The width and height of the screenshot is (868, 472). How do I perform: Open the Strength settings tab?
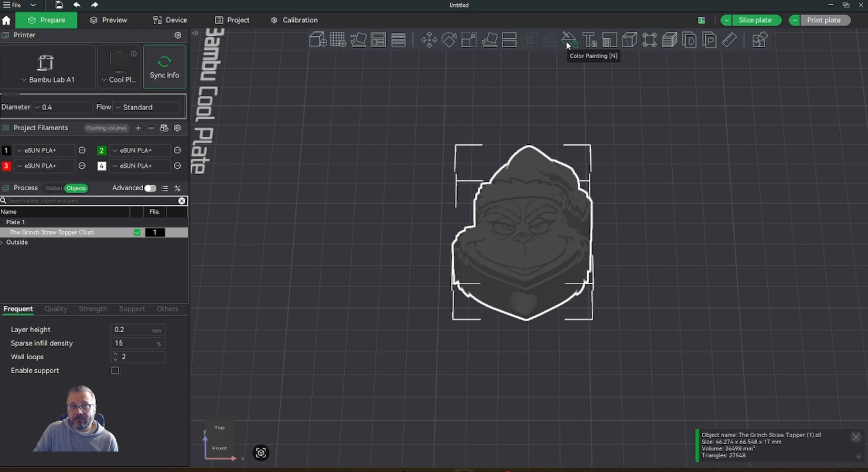pyautogui.click(x=93, y=309)
